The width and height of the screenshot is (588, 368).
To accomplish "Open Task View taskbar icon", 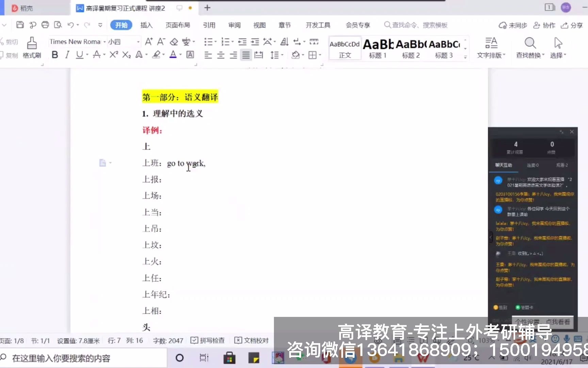I will pyautogui.click(x=204, y=358).
